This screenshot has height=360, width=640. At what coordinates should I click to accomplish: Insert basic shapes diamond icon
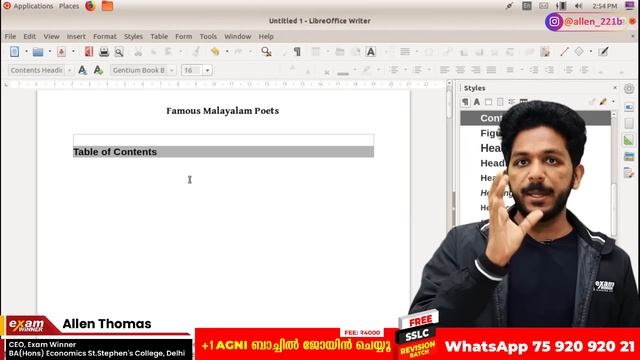point(579,52)
